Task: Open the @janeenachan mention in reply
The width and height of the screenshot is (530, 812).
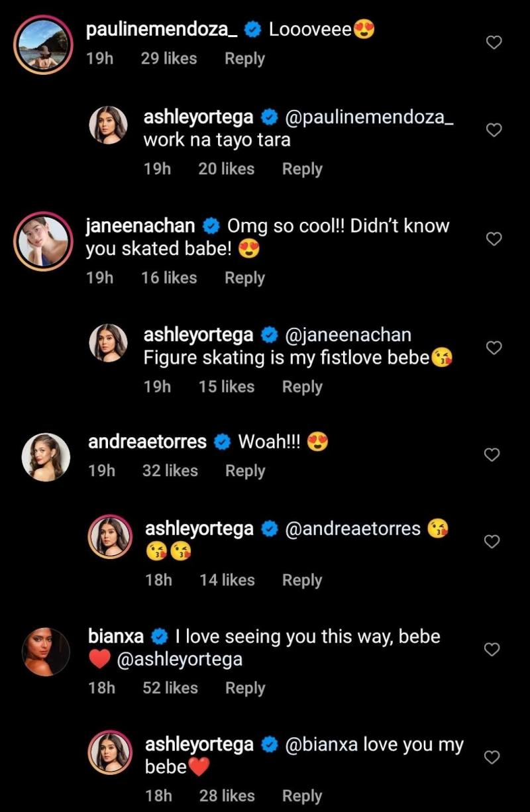Action: tap(348, 336)
